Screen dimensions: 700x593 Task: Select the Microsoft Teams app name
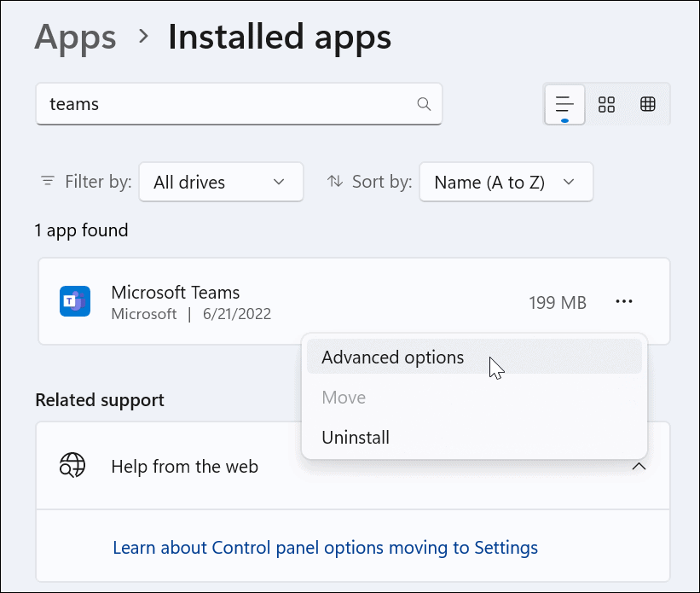(176, 293)
